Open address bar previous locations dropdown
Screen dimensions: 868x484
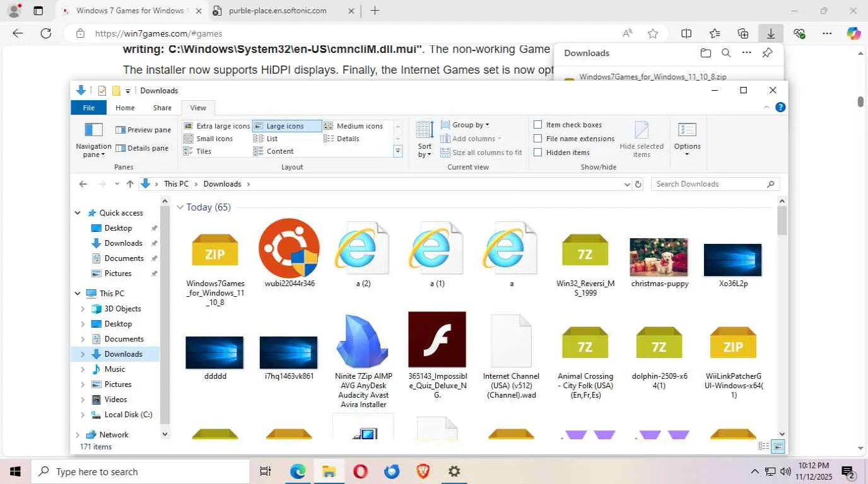click(x=627, y=184)
